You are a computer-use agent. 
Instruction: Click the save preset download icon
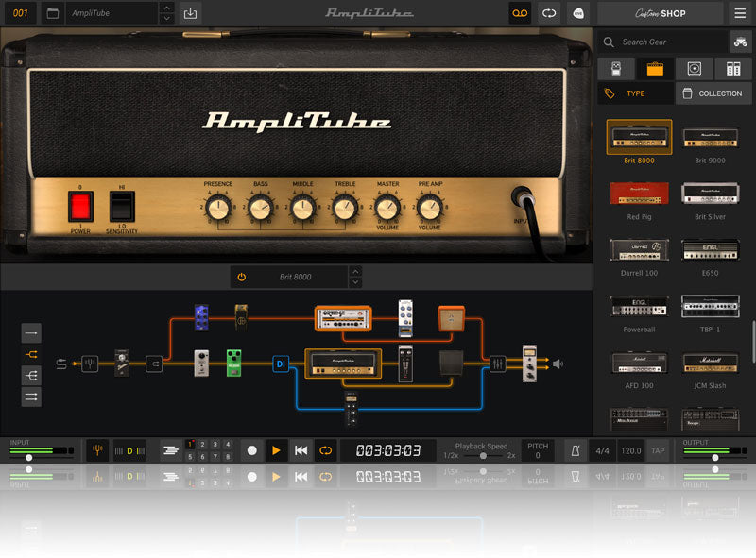(x=191, y=13)
